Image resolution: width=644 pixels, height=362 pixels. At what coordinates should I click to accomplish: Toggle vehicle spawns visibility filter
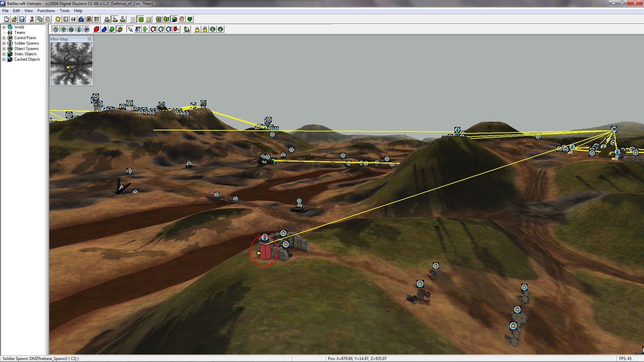click(x=71, y=29)
